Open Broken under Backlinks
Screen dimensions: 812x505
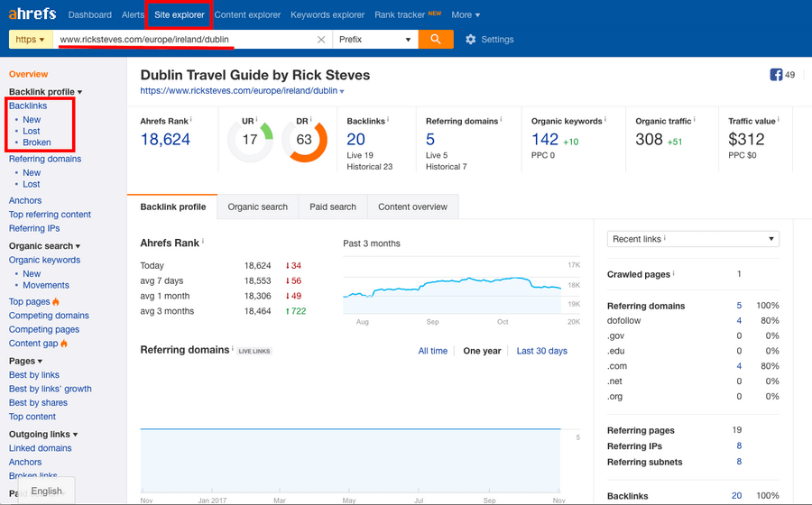37,142
